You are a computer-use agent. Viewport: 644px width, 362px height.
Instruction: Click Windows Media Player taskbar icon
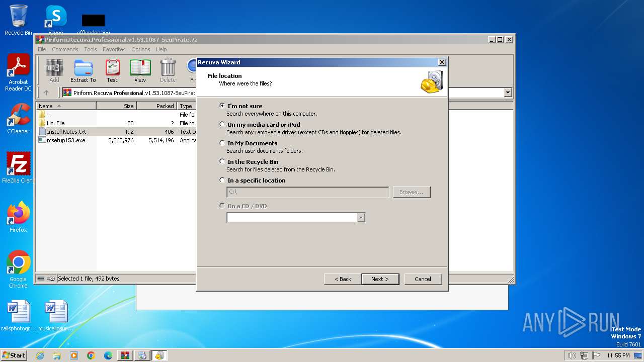[74, 355]
